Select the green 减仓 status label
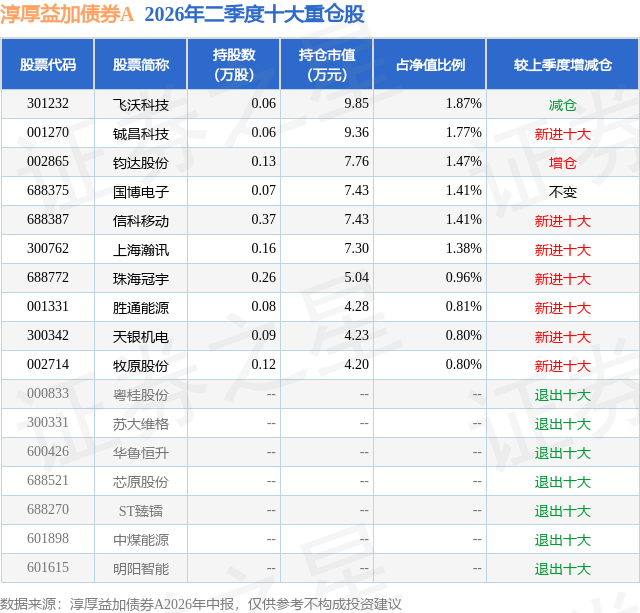Viewport: 640px width, 613px height. coord(562,105)
